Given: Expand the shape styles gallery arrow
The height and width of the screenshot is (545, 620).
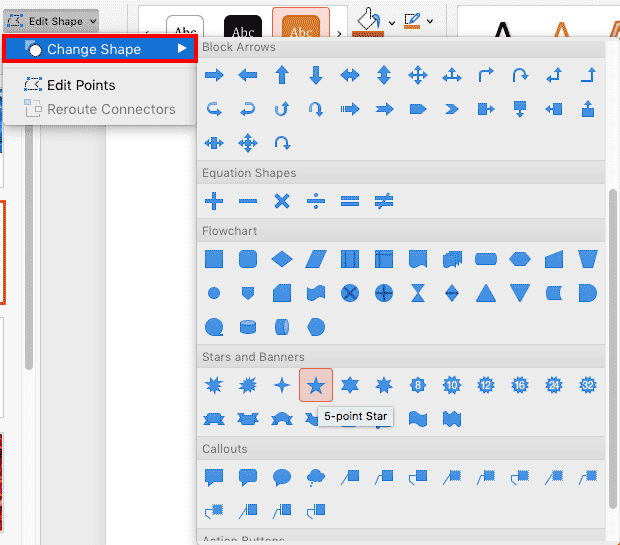Looking at the screenshot, I should (339, 33).
